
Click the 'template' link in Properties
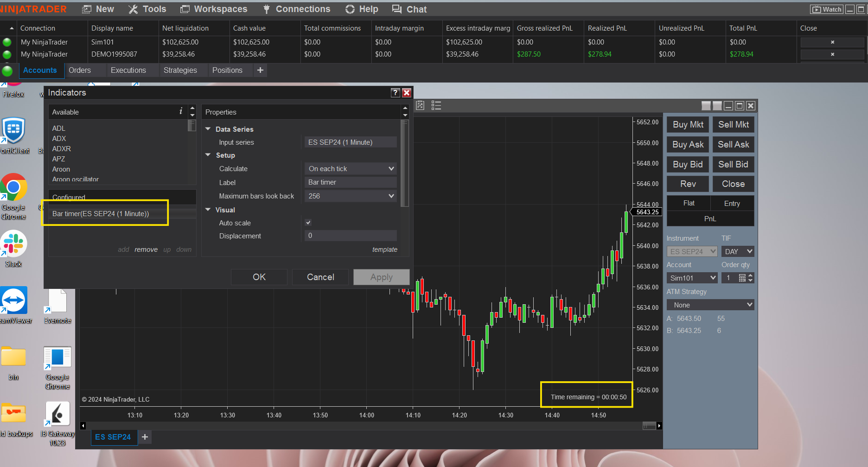coord(385,249)
